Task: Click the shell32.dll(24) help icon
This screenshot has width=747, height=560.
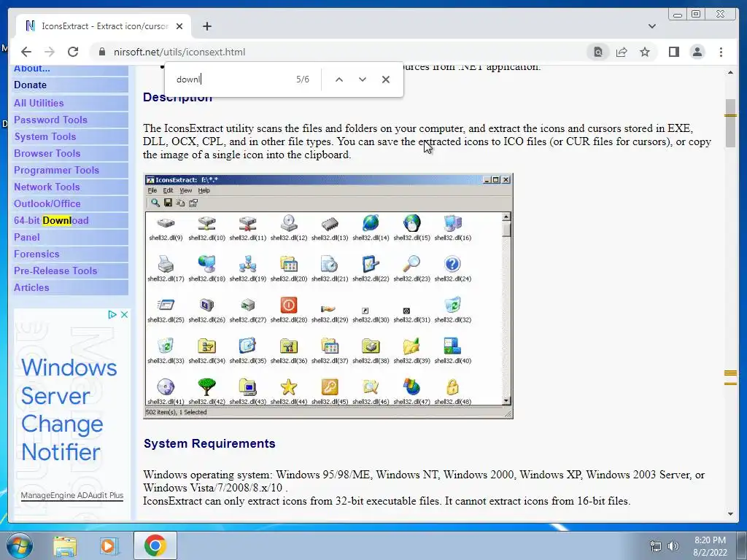Action: [x=452, y=264]
